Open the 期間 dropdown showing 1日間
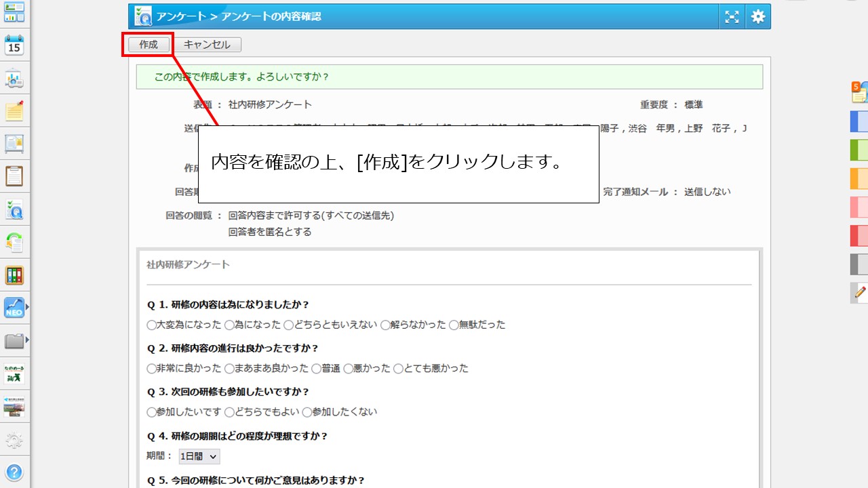 [x=199, y=457]
